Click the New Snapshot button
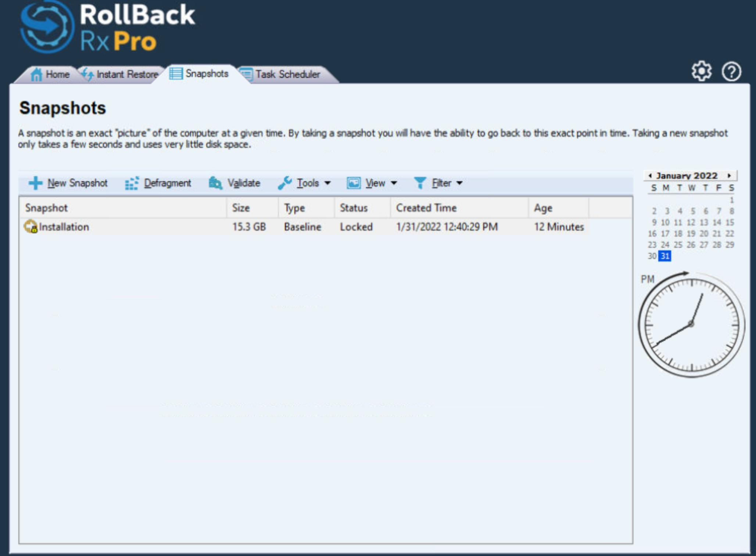The height and width of the screenshot is (556, 756). coord(68,183)
